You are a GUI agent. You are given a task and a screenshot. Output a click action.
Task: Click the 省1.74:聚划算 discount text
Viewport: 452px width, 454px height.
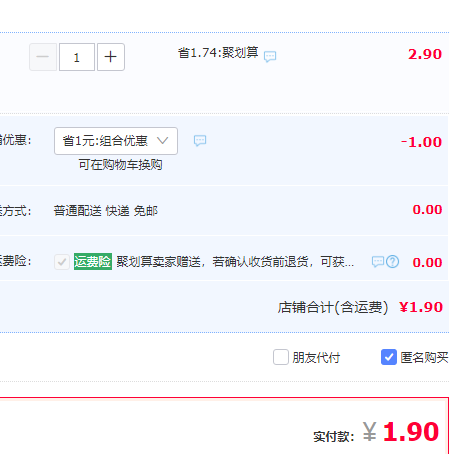[x=218, y=53]
